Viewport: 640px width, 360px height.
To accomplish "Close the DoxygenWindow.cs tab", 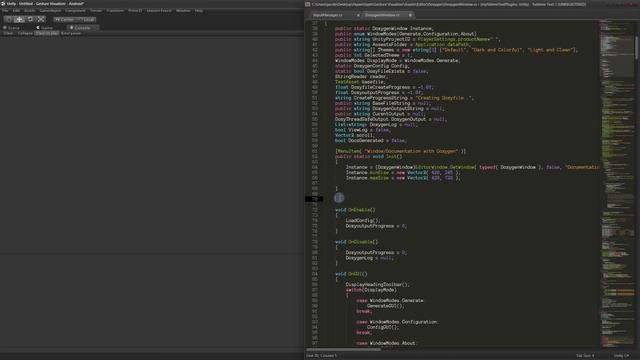I will 410,15.
